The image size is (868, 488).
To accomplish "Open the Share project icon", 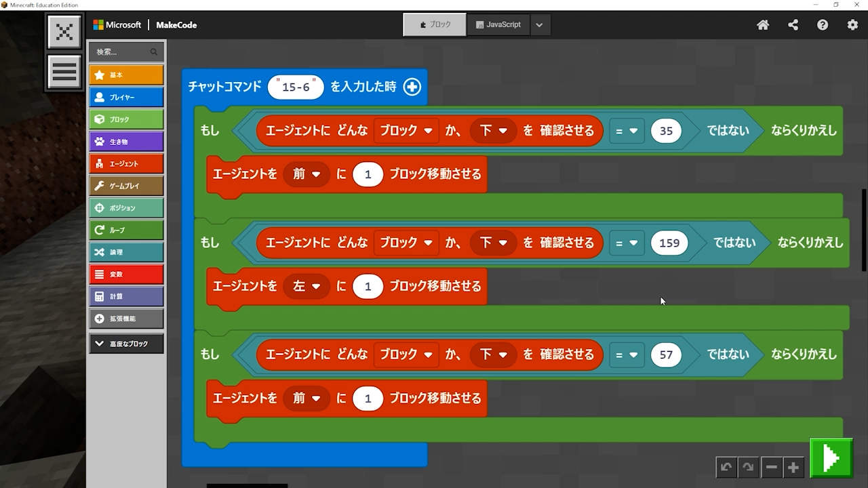I will (793, 25).
